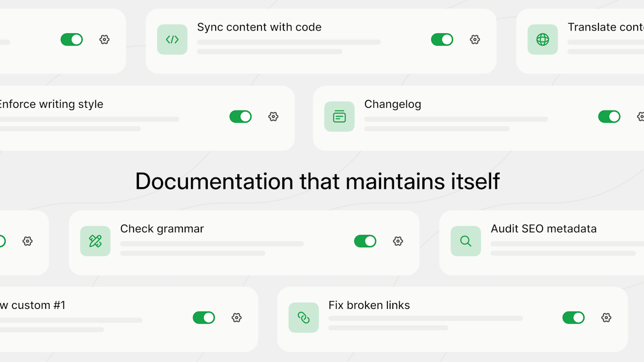Click the Check grammar label
644x362 pixels.
coord(162,228)
